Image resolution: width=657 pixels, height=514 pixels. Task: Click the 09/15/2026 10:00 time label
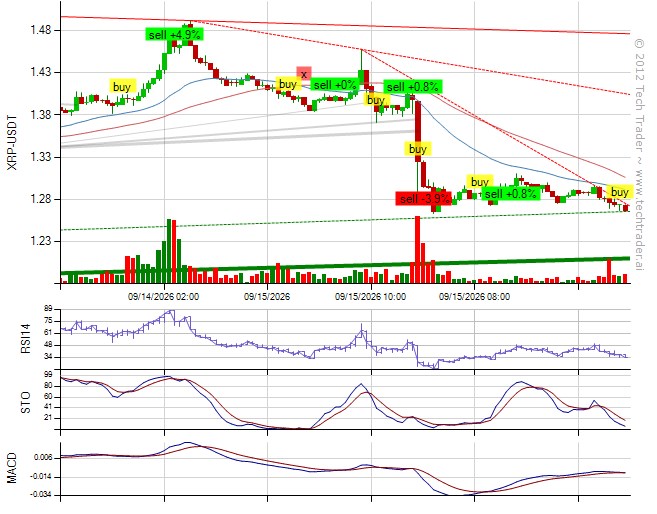[x=370, y=297]
